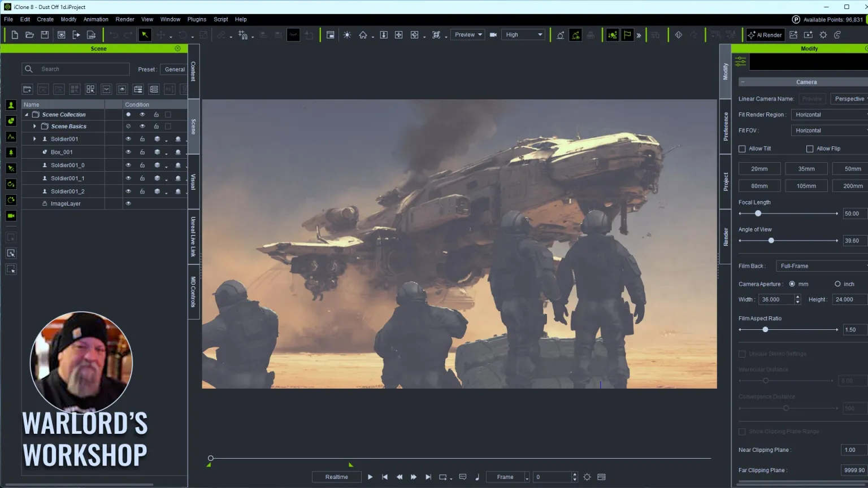
Task: Click the export arrow icon in the top toolbar
Action: tap(76, 35)
